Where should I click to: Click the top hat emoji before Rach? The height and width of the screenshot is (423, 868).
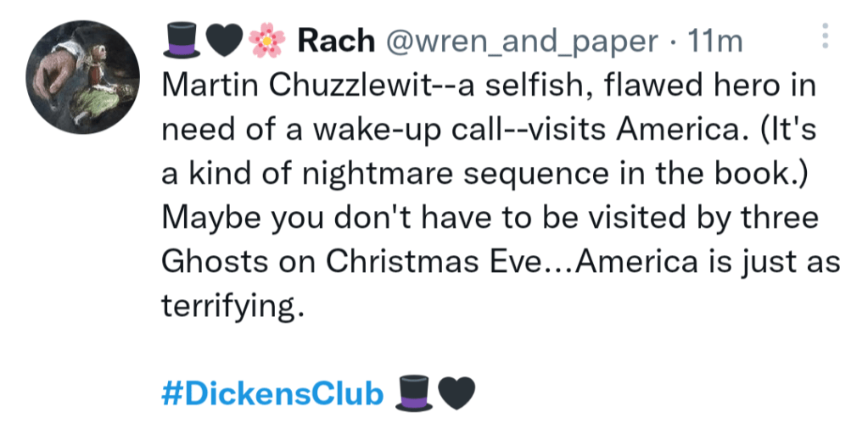(x=181, y=41)
